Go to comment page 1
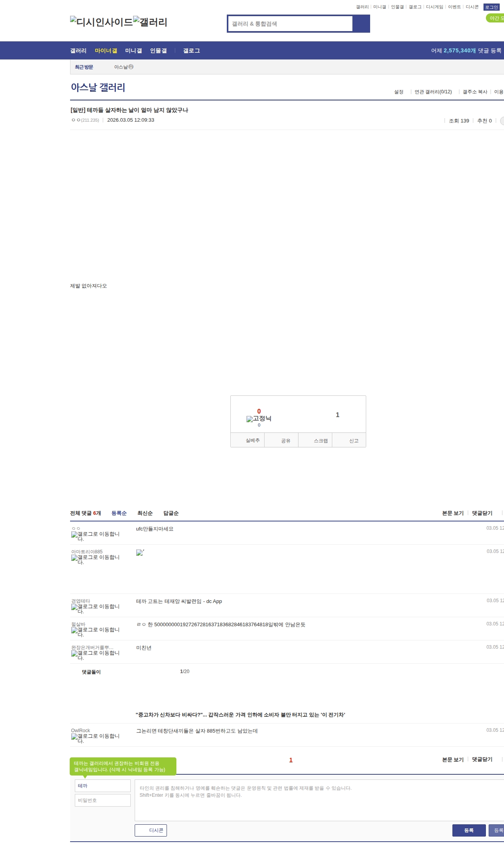 coord(291,760)
